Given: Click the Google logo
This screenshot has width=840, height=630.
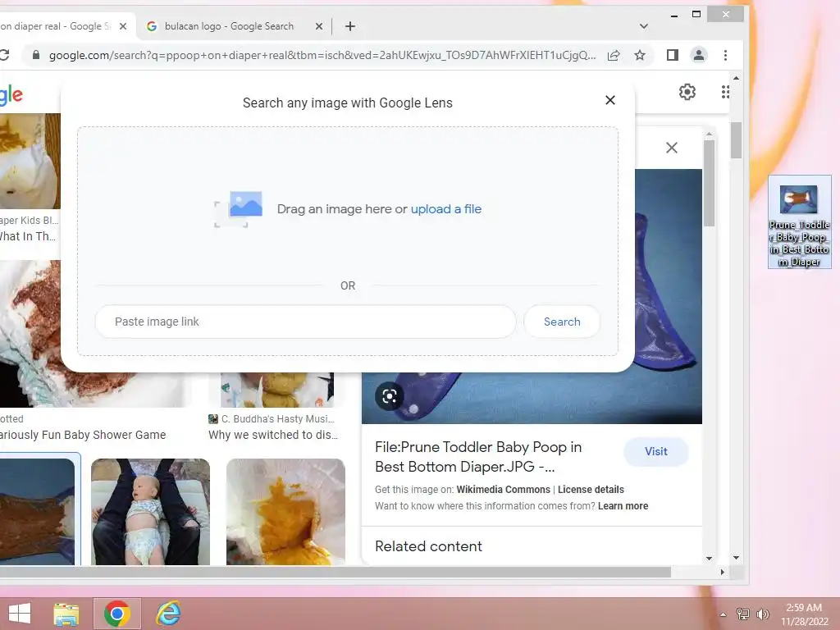Looking at the screenshot, I should coord(11,95).
